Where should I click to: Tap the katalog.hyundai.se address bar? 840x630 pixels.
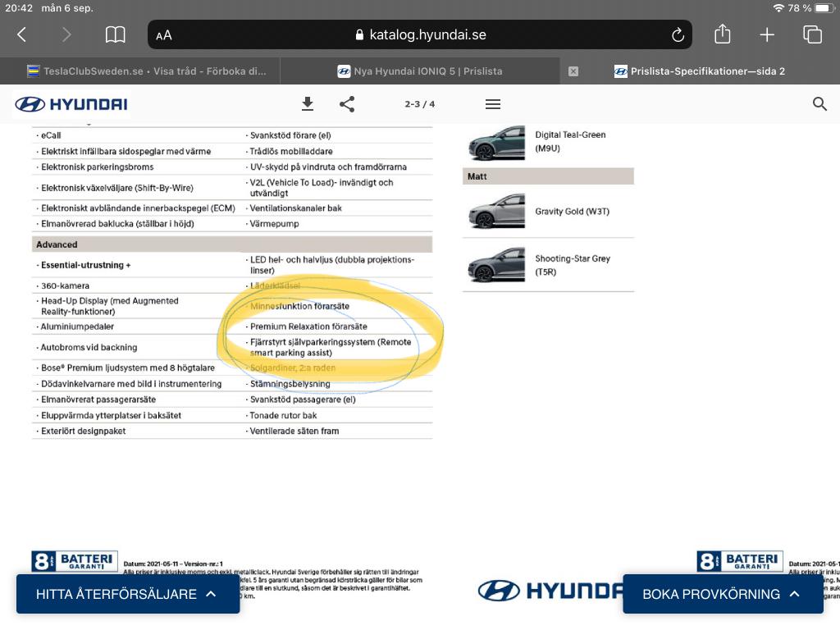(x=419, y=34)
